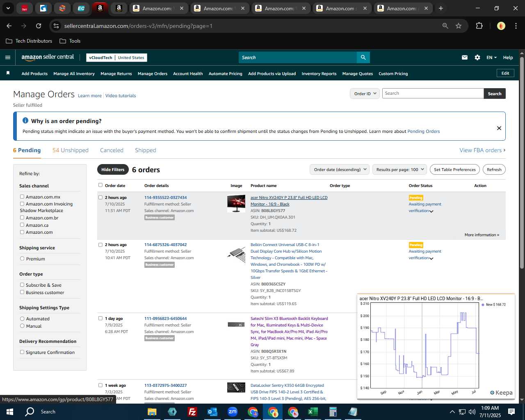Expand More information on first order

(482, 235)
